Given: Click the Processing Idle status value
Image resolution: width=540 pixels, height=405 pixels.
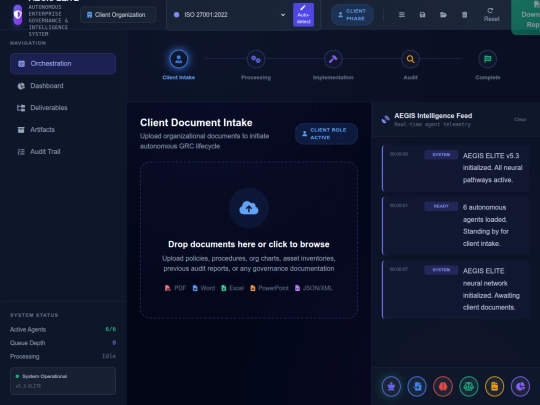Looking at the screenshot, I should click(x=109, y=356).
